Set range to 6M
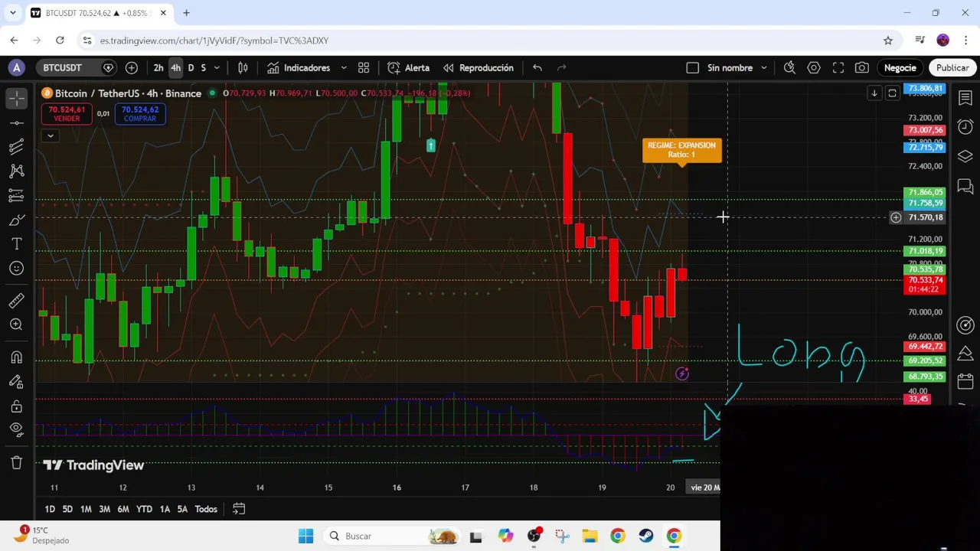 pos(122,509)
